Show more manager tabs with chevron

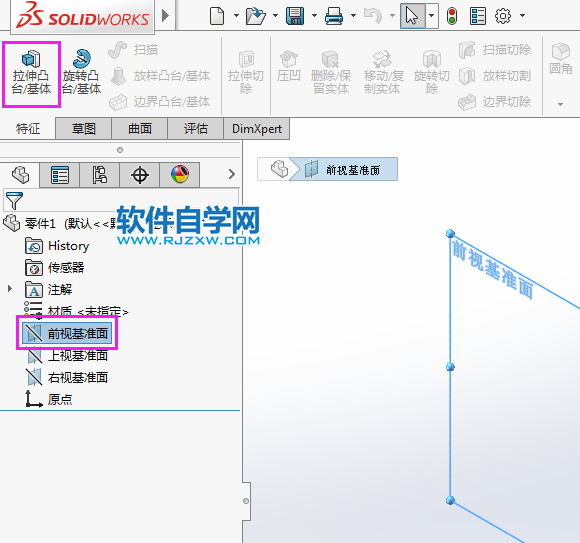click(x=232, y=174)
